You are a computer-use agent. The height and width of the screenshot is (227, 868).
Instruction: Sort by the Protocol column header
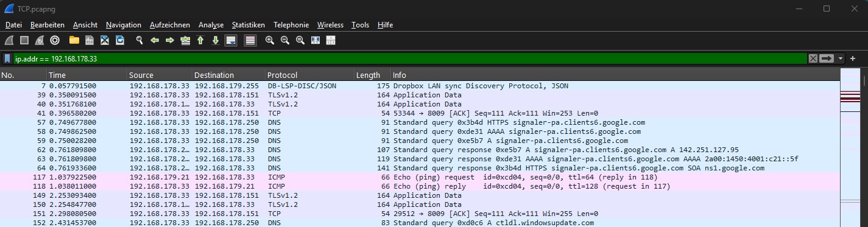[309, 75]
